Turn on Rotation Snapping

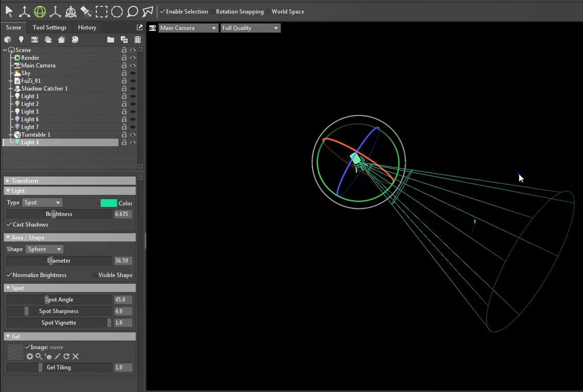(213, 12)
